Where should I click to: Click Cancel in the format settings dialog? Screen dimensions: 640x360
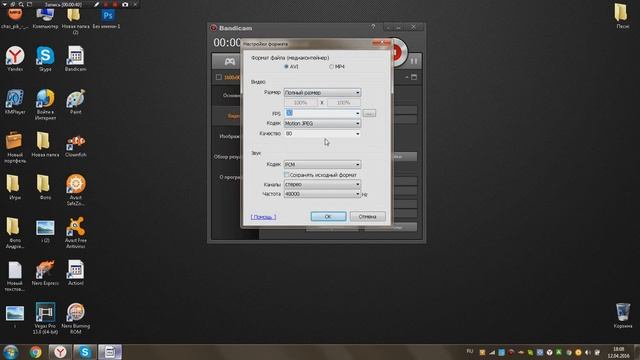pyautogui.click(x=367, y=216)
